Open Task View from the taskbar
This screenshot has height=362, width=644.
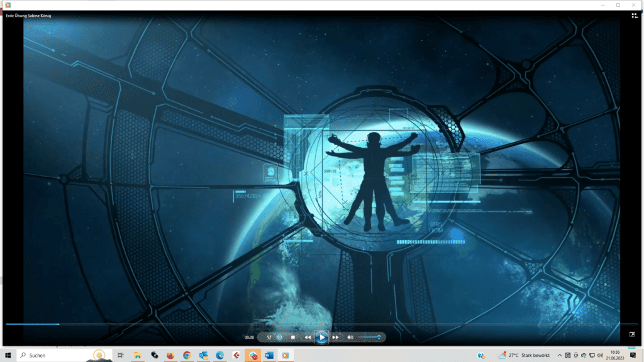[x=121, y=355]
